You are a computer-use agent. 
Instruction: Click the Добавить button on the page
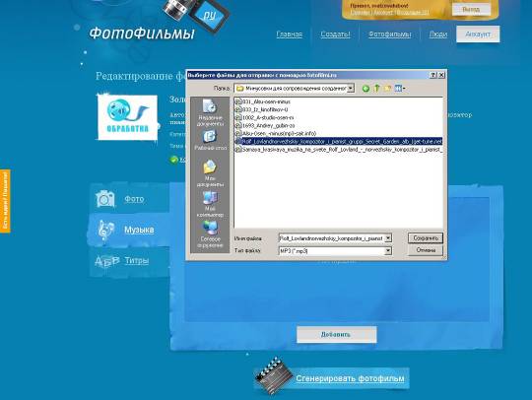coord(337,335)
